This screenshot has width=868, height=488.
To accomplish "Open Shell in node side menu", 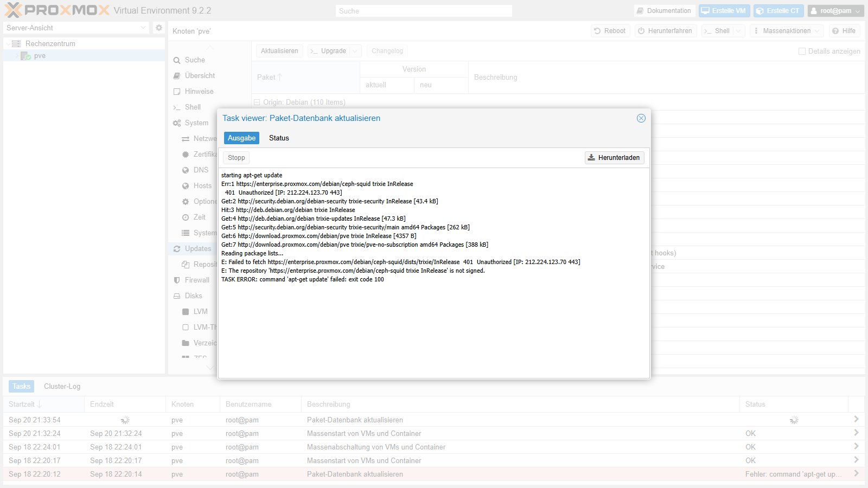I will tap(193, 107).
